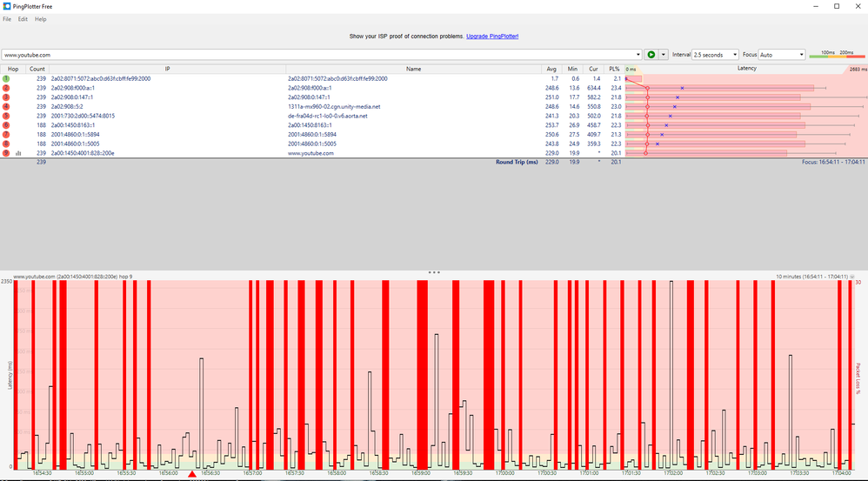Select the hop 1 green circle icon

click(6, 78)
